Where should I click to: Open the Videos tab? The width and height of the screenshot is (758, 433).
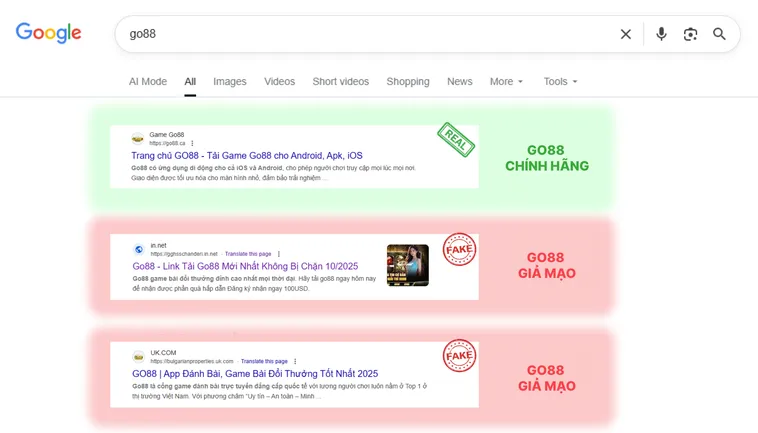coord(279,82)
